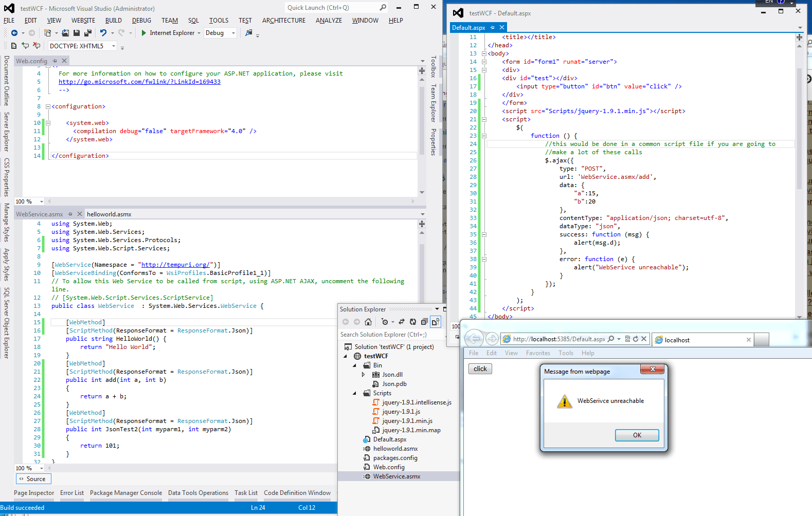Click the address bar search magnifier in browser

[611, 339]
